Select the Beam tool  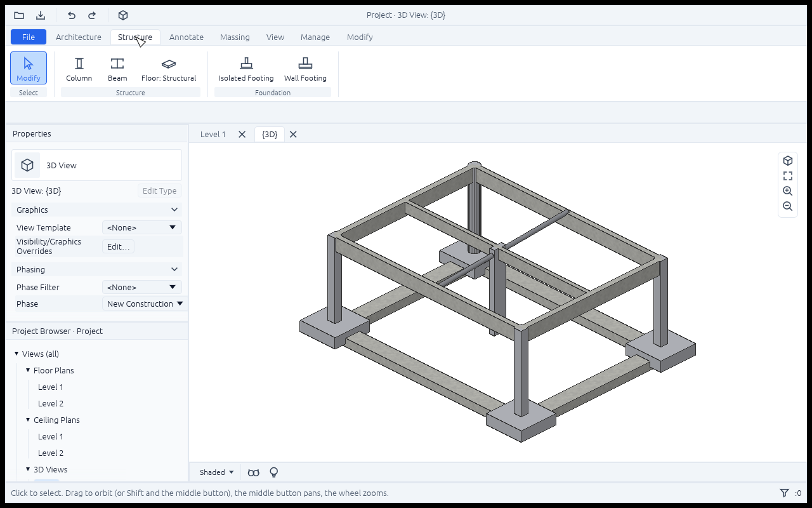click(117, 68)
